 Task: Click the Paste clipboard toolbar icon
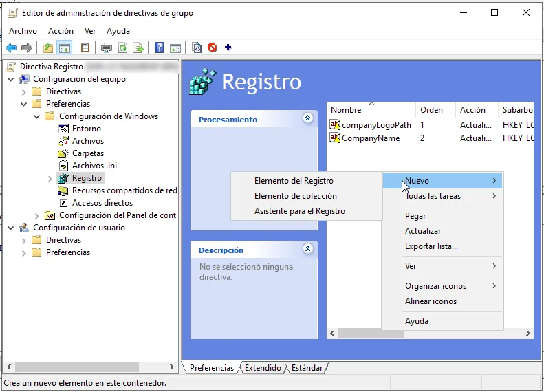pyautogui.click(x=85, y=47)
